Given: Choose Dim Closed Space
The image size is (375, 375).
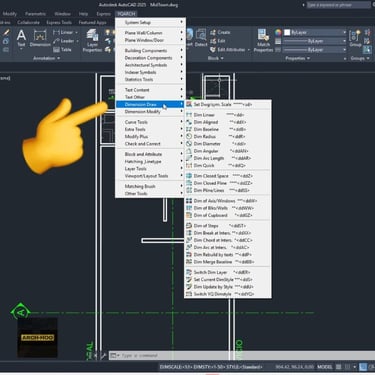Looking at the screenshot, I should click(228, 176).
